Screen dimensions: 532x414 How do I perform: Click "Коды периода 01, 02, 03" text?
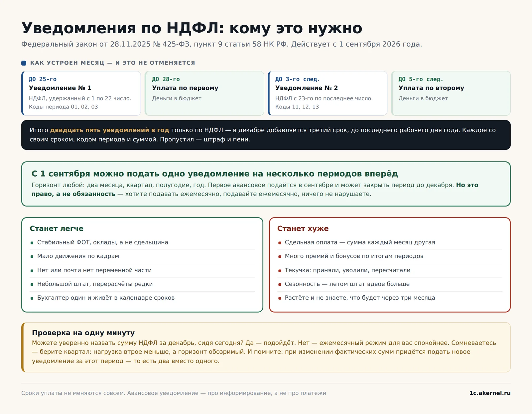[63, 107]
